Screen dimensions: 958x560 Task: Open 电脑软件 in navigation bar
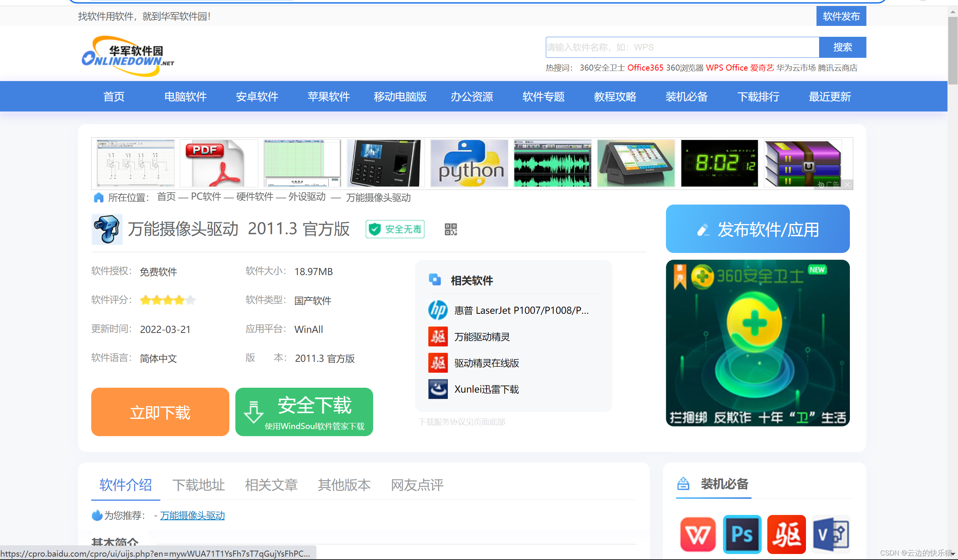(x=185, y=96)
